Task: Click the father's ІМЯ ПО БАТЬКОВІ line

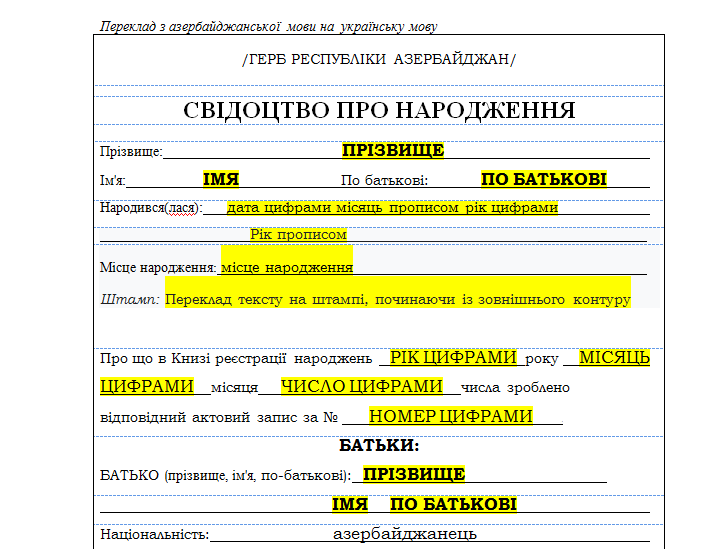Action: pos(423,504)
